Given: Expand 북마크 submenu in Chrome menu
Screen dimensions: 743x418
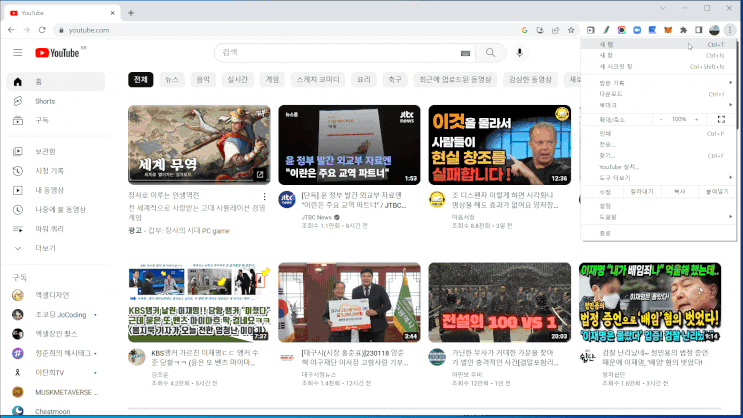Looking at the screenshot, I should 659,105.
